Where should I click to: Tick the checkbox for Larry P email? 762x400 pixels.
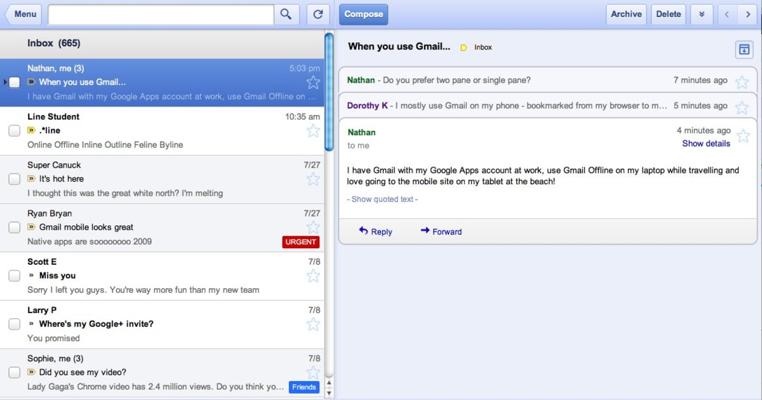(x=14, y=324)
